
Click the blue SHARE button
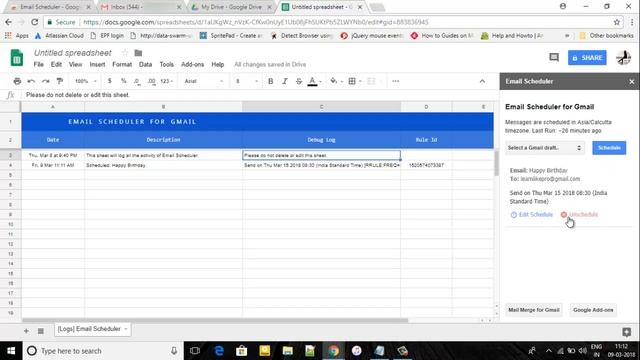click(587, 58)
